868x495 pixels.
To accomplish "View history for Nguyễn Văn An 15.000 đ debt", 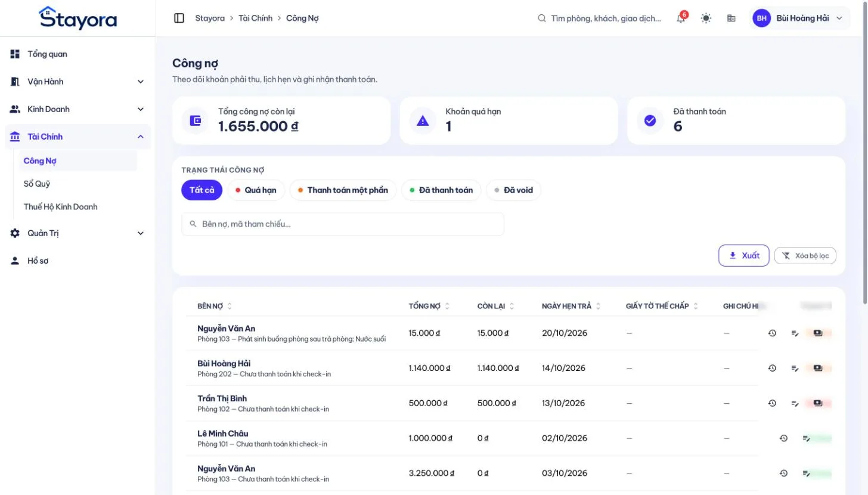I will click(772, 333).
